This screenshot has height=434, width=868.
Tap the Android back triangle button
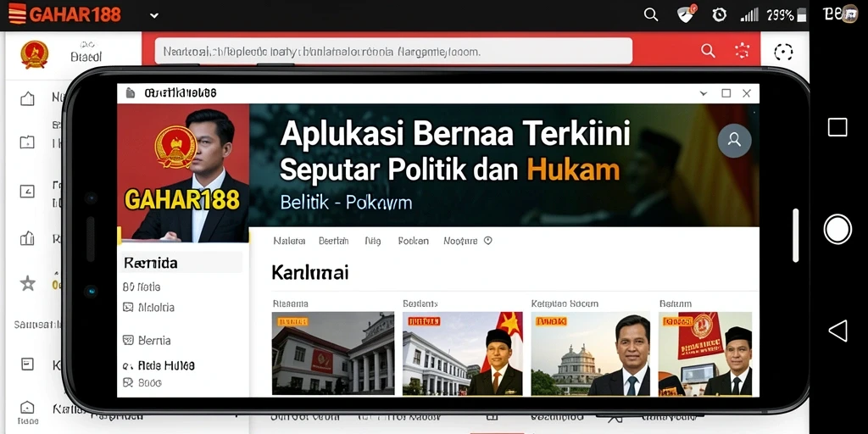point(837,331)
